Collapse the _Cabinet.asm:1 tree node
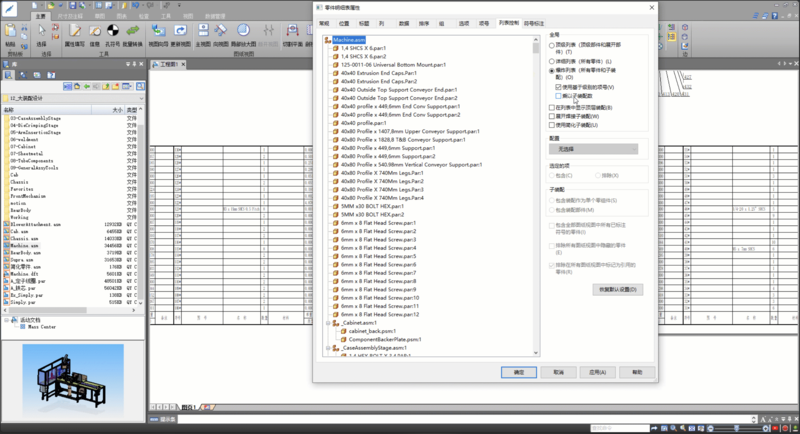The height and width of the screenshot is (434, 800). click(x=328, y=323)
